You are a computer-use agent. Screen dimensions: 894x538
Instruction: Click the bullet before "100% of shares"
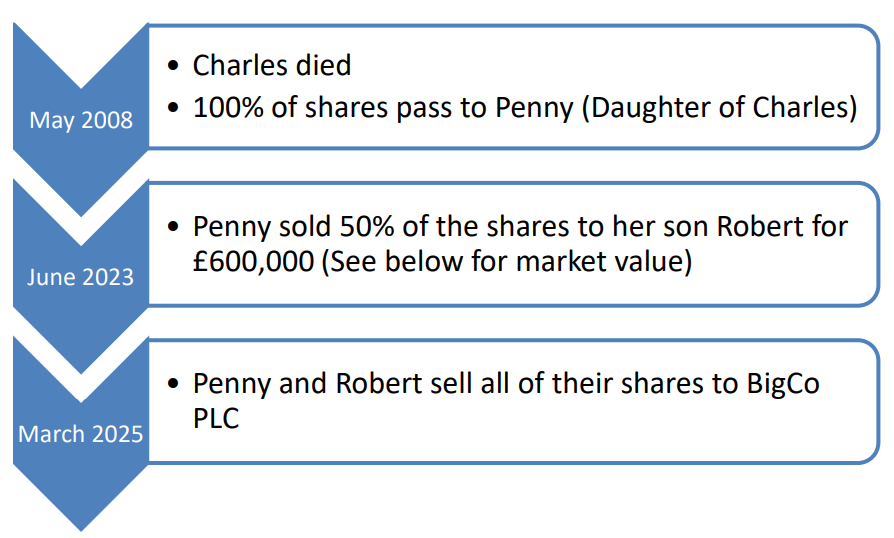tap(175, 108)
